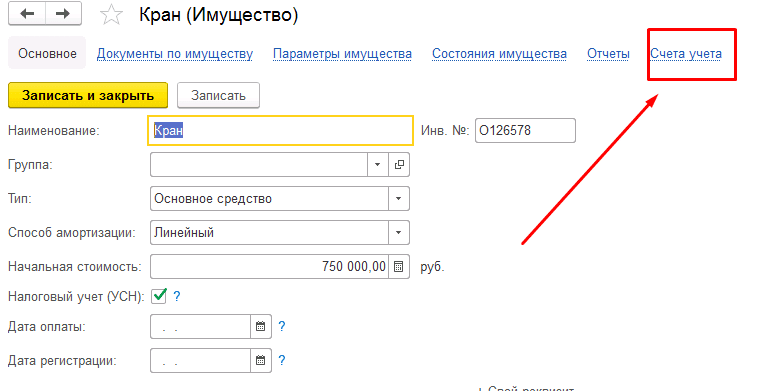
Task: Open the Отчеты tab
Action: click(608, 53)
